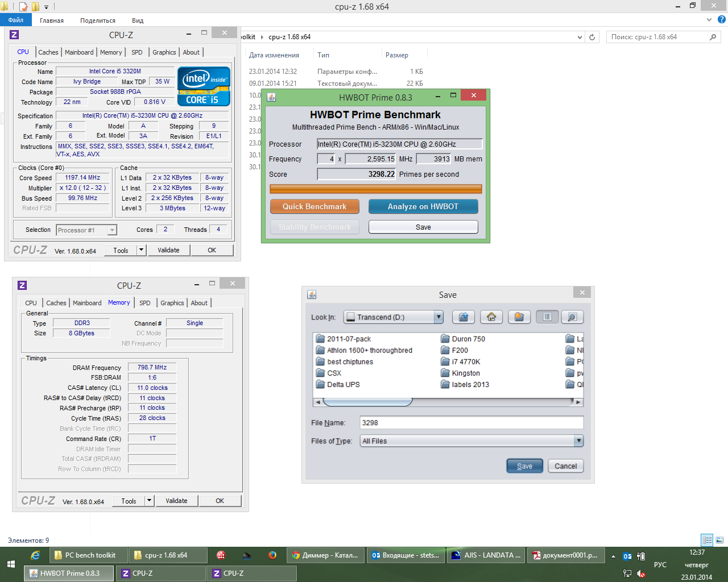Viewport: 728px width, 582px height.
Task: Confirm Save in the Save dialog
Action: (524, 466)
